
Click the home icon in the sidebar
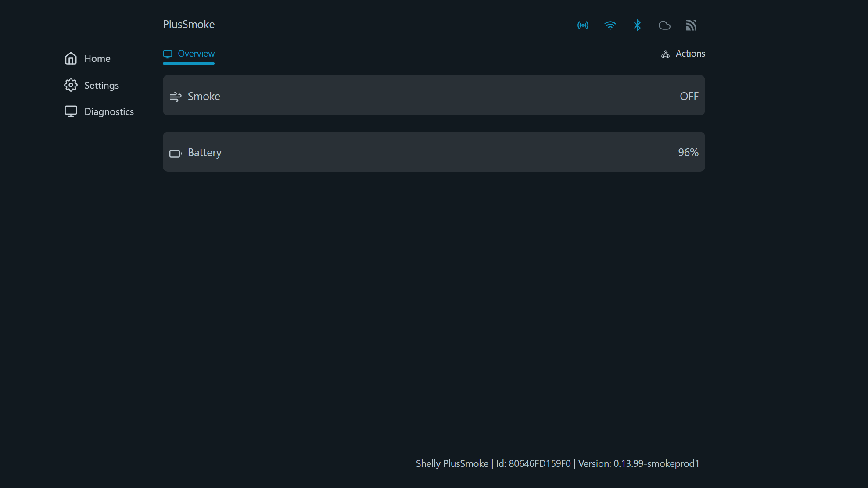coord(71,58)
